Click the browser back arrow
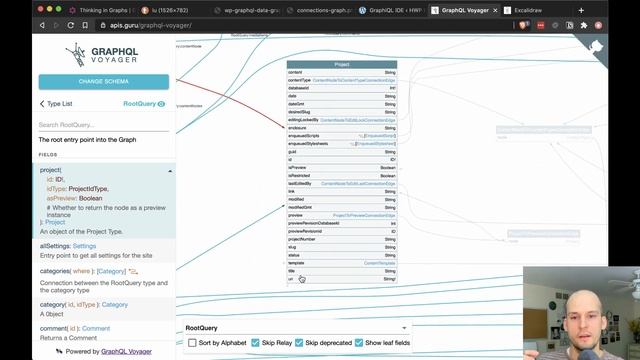Screen dimensions: 640x360 point(42,25)
